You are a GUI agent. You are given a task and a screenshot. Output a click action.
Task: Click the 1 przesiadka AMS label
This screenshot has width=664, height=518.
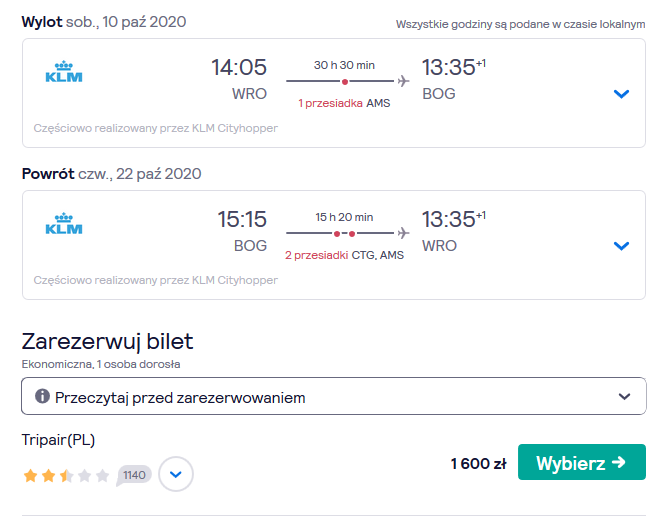pyautogui.click(x=344, y=103)
